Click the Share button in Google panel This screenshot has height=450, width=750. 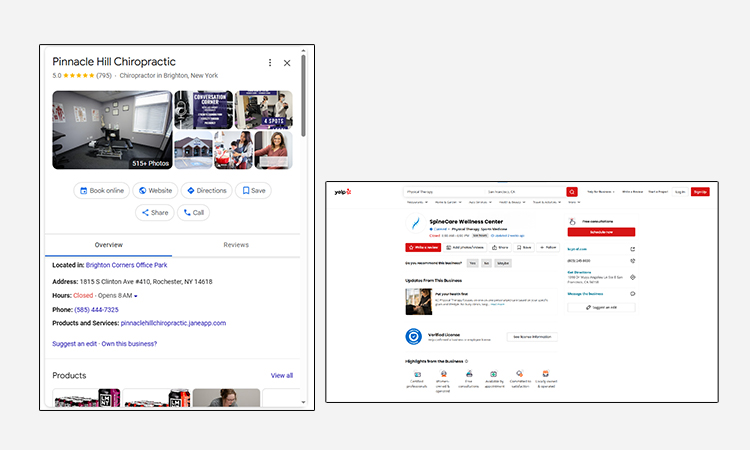(154, 212)
